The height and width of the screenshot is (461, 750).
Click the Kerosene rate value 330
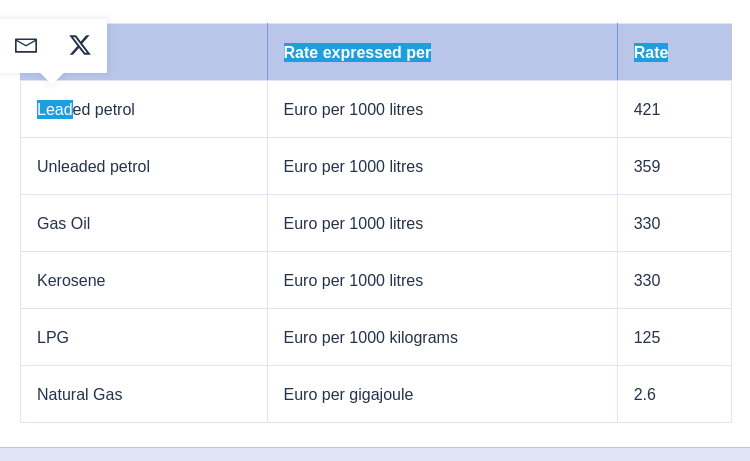pos(647,280)
